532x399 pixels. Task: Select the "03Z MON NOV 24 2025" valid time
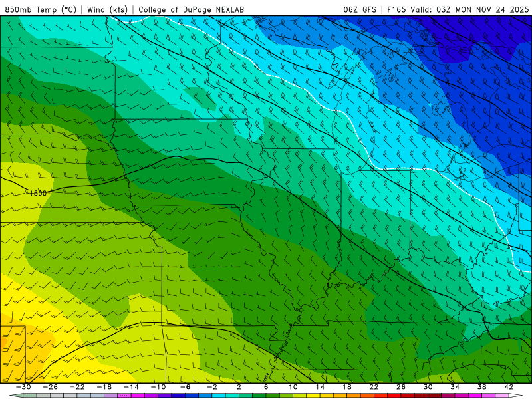pyautogui.click(x=483, y=9)
